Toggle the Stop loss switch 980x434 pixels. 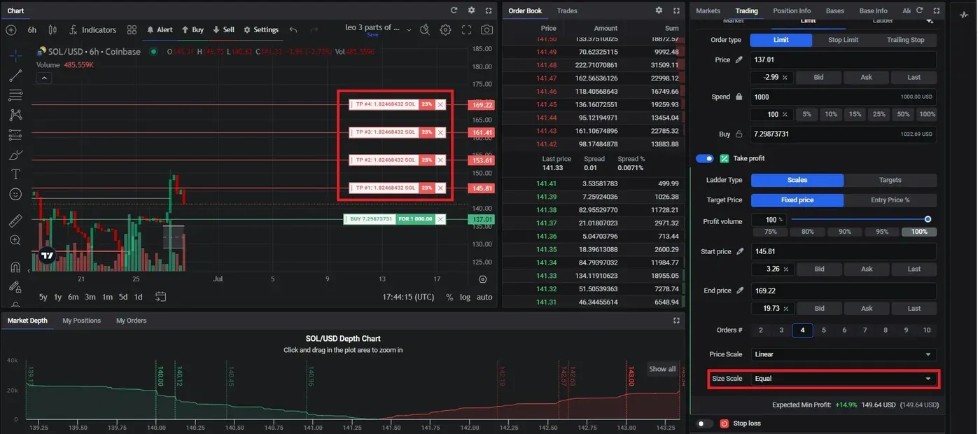[x=705, y=423]
